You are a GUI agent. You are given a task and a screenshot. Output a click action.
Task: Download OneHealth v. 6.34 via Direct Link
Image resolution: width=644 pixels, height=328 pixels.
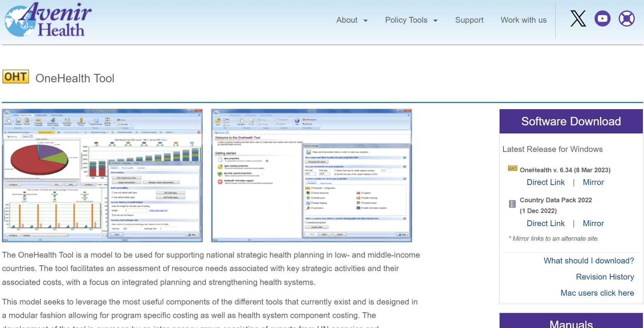[546, 182]
